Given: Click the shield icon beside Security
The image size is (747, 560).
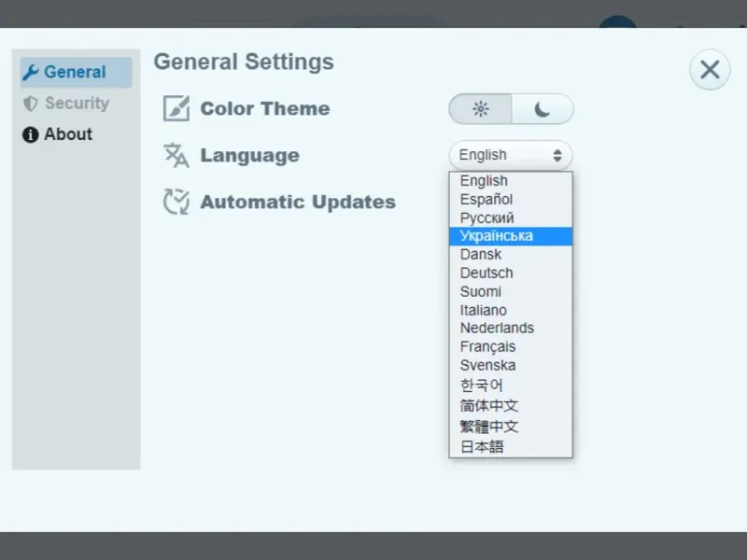Looking at the screenshot, I should pos(31,104).
